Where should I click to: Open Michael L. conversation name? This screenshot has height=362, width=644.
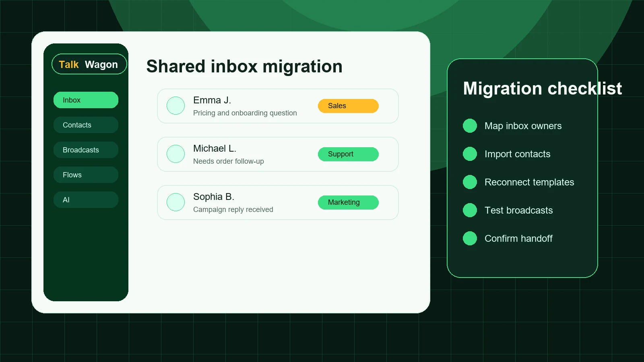point(215,148)
